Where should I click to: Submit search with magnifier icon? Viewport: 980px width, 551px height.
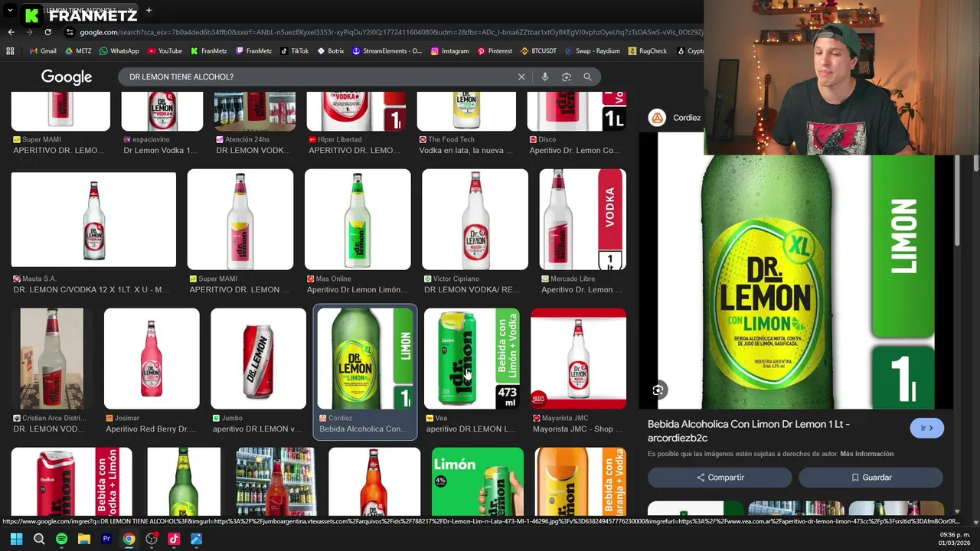[x=587, y=77]
